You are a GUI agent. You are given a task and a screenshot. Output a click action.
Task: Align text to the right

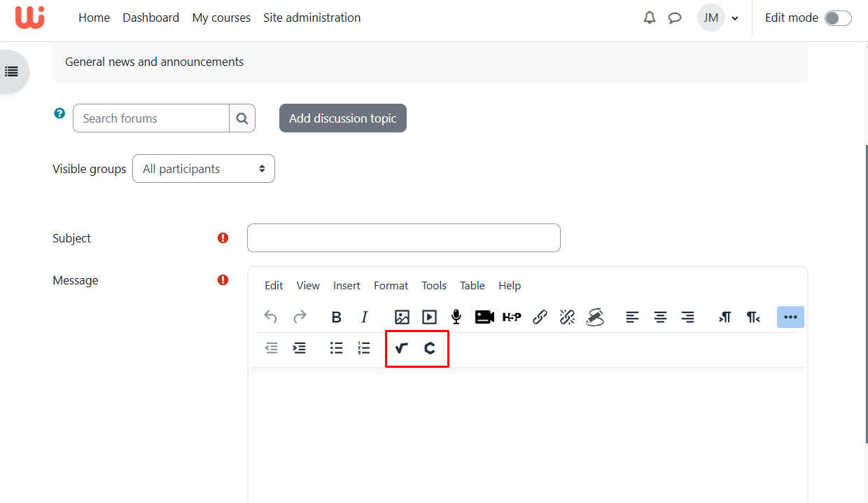tap(688, 317)
